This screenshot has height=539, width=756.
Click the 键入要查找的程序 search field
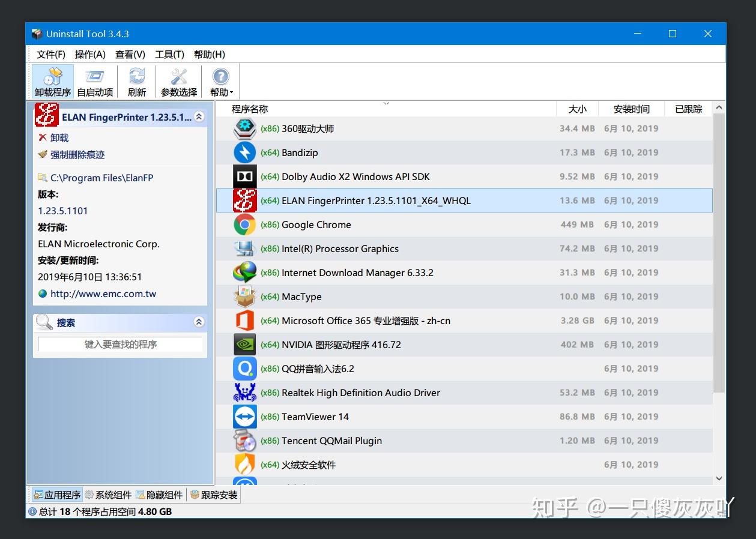click(x=120, y=345)
